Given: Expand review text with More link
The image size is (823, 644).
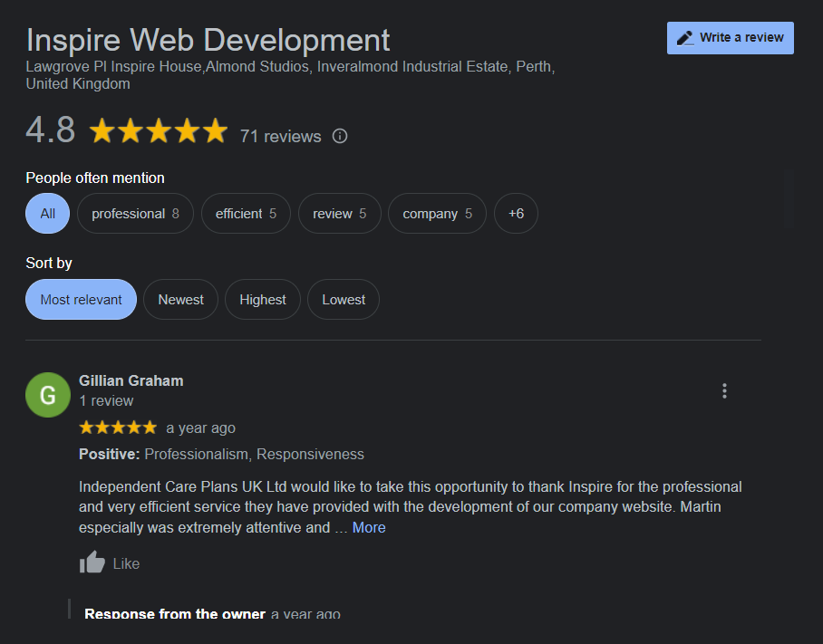Looking at the screenshot, I should click(369, 527).
